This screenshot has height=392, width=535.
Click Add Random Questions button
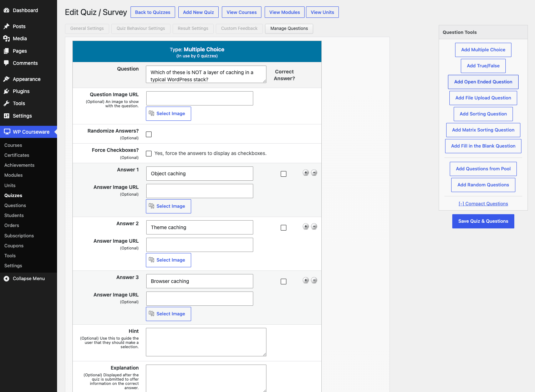coord(483,185)
